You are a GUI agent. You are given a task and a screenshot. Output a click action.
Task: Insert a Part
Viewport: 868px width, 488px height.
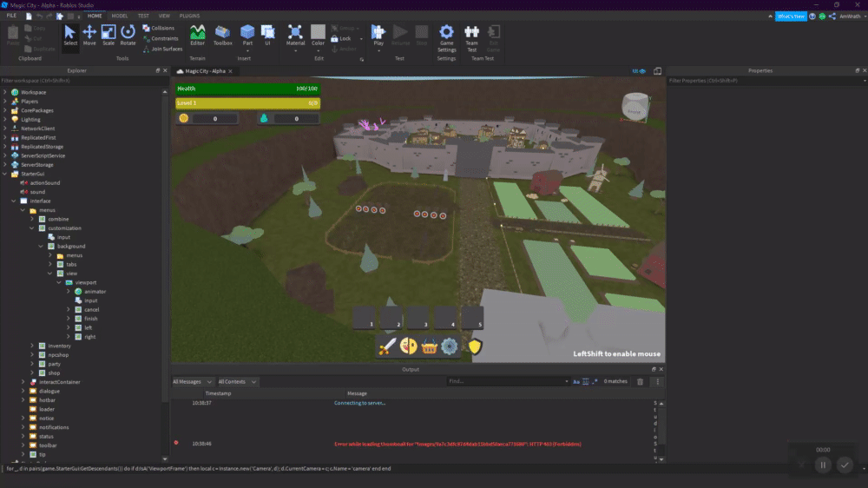point(247,36)
